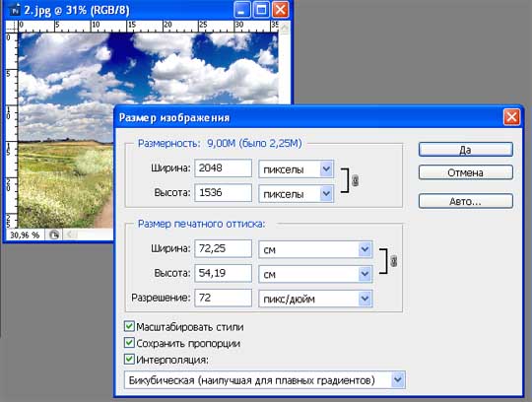Open the Авто... resolution button
This screenshot has height=402, width=532.
465,201
